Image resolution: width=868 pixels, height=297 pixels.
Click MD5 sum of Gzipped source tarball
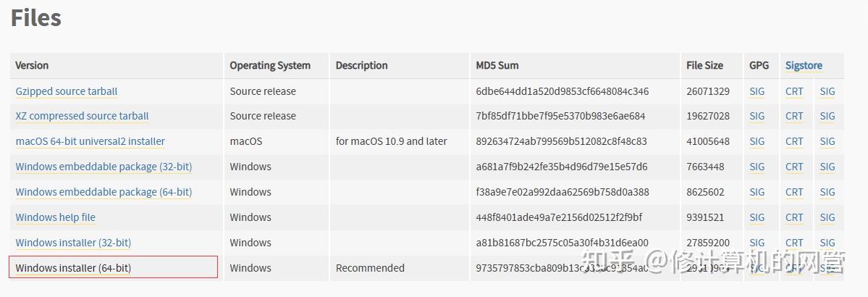[x=562, y=91]
